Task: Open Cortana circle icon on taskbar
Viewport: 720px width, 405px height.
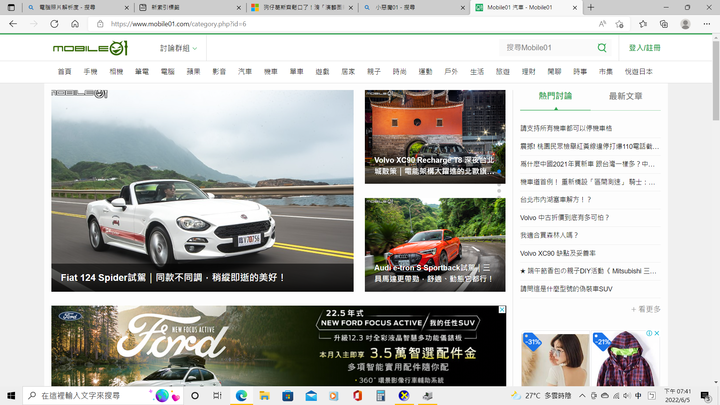Action: coord(195,395)
